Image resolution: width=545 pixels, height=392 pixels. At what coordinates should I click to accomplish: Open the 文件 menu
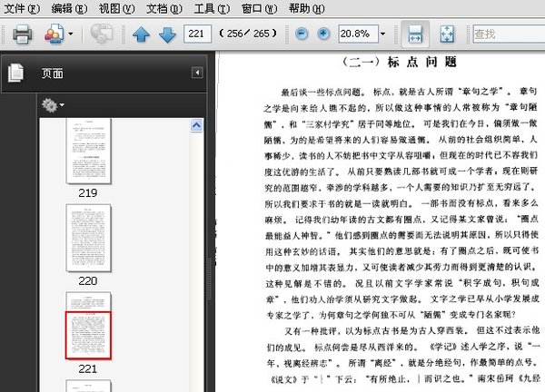pyautogui.click(x=20, y=7)
